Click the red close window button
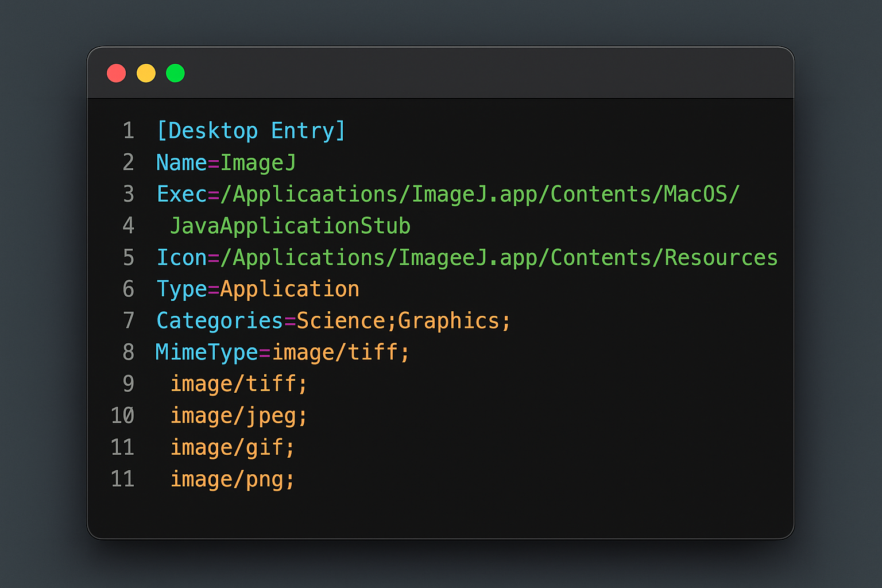 [x=117, y=73]
